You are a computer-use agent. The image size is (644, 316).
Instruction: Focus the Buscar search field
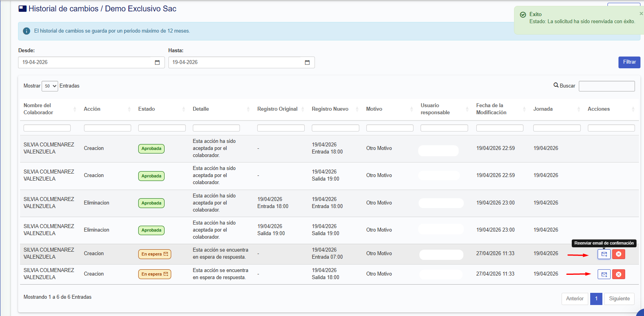tap(607, 86)
